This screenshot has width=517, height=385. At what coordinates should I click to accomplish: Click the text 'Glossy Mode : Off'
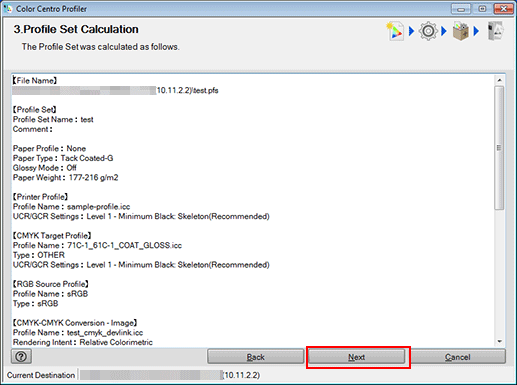(45, 168)
